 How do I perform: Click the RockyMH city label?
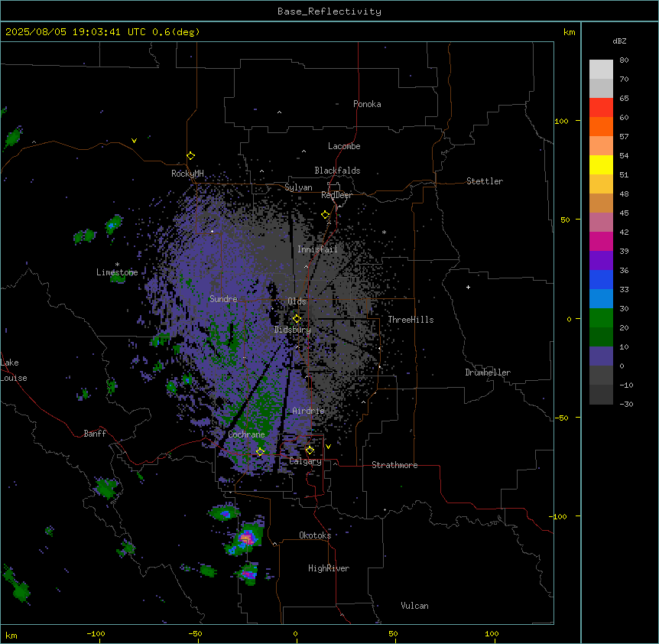[187, 173]
